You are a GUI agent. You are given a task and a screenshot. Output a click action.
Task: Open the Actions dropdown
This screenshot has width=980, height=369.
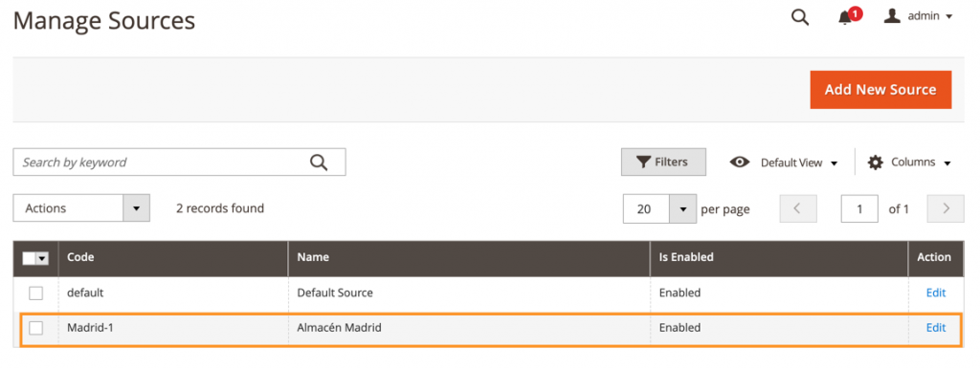point(81,207)
